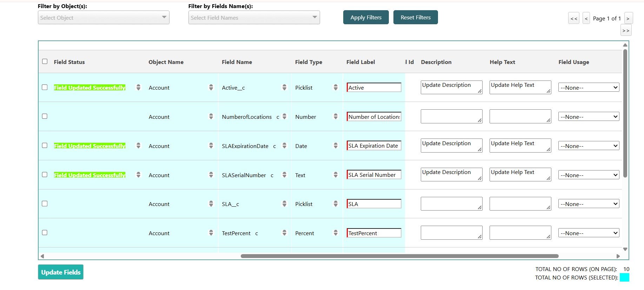This screenshot has height=290, width=644.
Task: Go to next page with > button
Action: (x=628, y=18)
